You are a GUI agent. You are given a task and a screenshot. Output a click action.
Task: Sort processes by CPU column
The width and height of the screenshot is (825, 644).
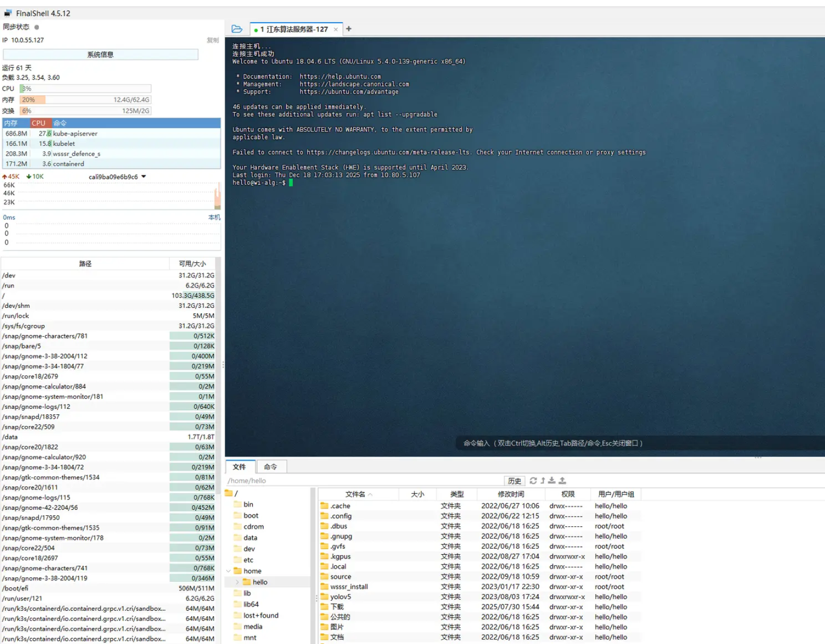coord(40,123)
